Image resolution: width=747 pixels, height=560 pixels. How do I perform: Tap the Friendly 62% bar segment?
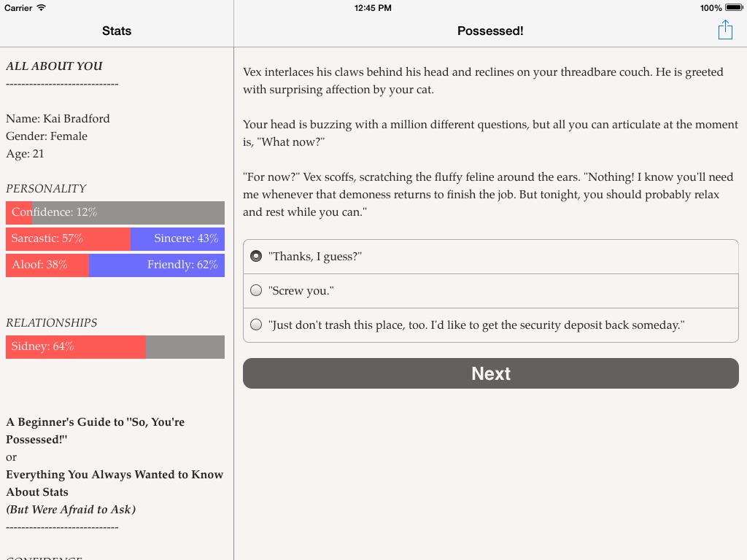click(x=157, y=265)
